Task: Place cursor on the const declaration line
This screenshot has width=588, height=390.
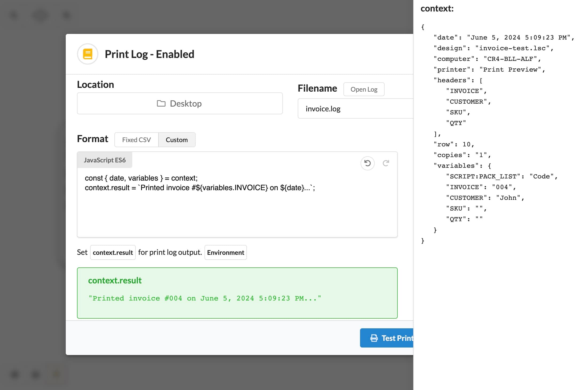Action: (141, 178)
